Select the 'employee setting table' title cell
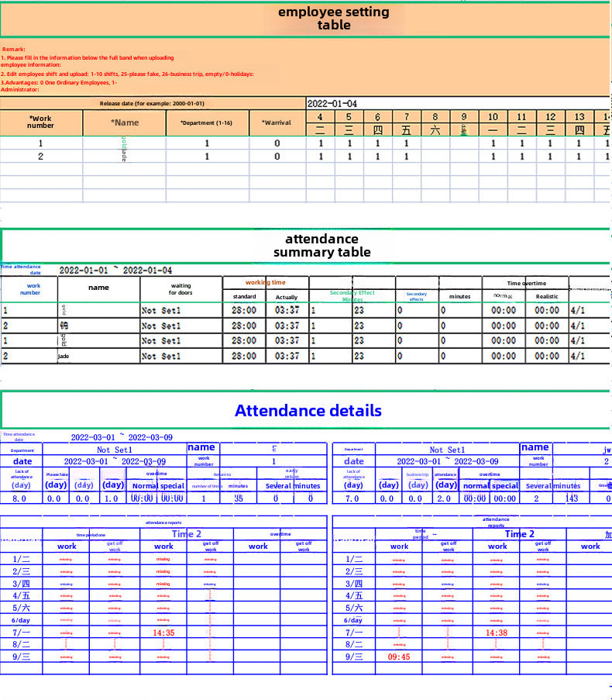 tap(304, 19)
